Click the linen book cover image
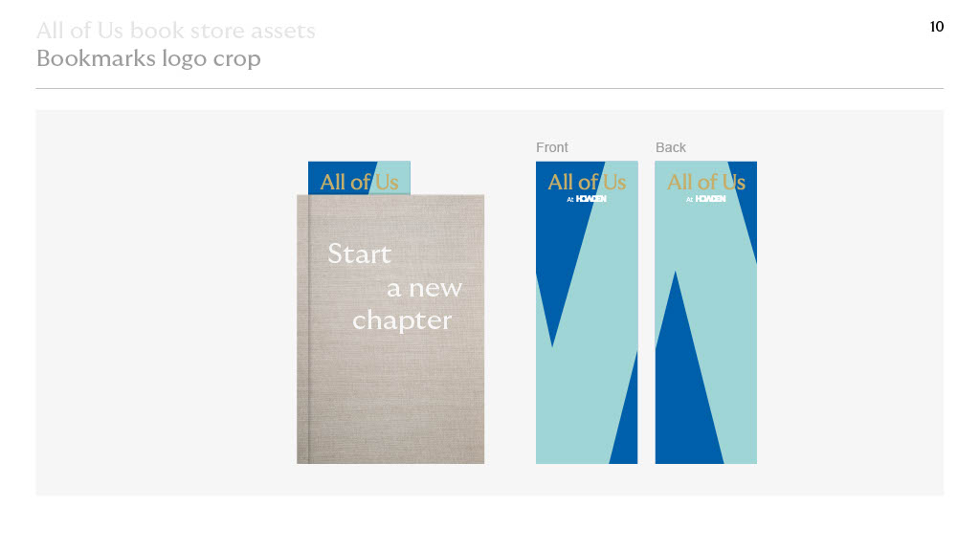The image size is (980, 551). tap(390, 329)
